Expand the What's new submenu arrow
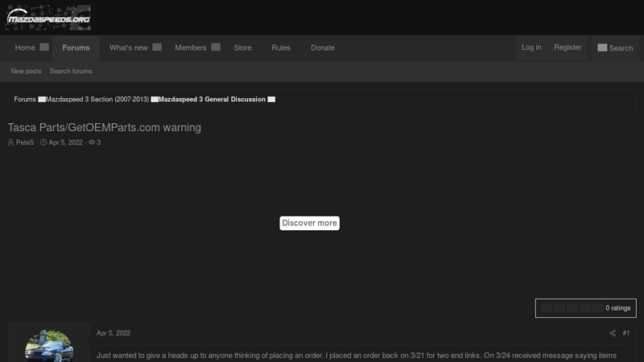644x362 pixels. tap(157, 47)
